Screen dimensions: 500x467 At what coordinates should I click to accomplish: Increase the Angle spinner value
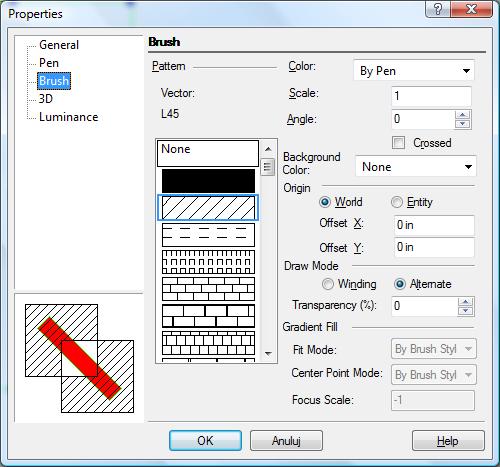click(462, 115)
